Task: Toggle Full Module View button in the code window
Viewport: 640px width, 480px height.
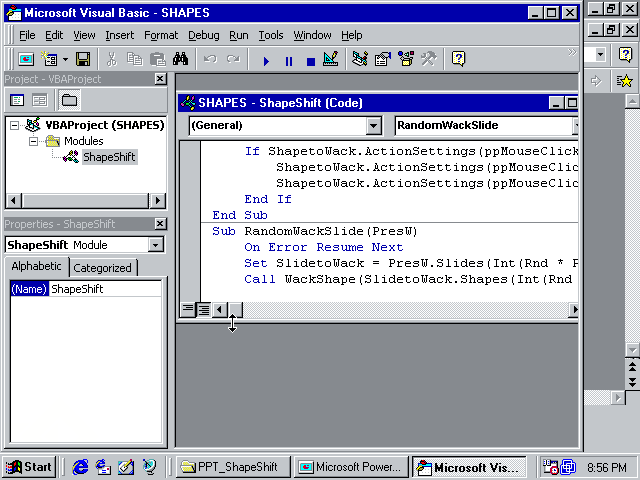Action: pos(203,309)
